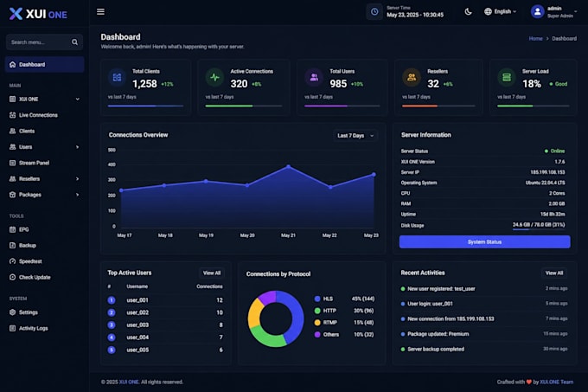This screenshot has height=392, width=588.
Task: Click View All in Top Active Users
Action: tap(212, 273)
